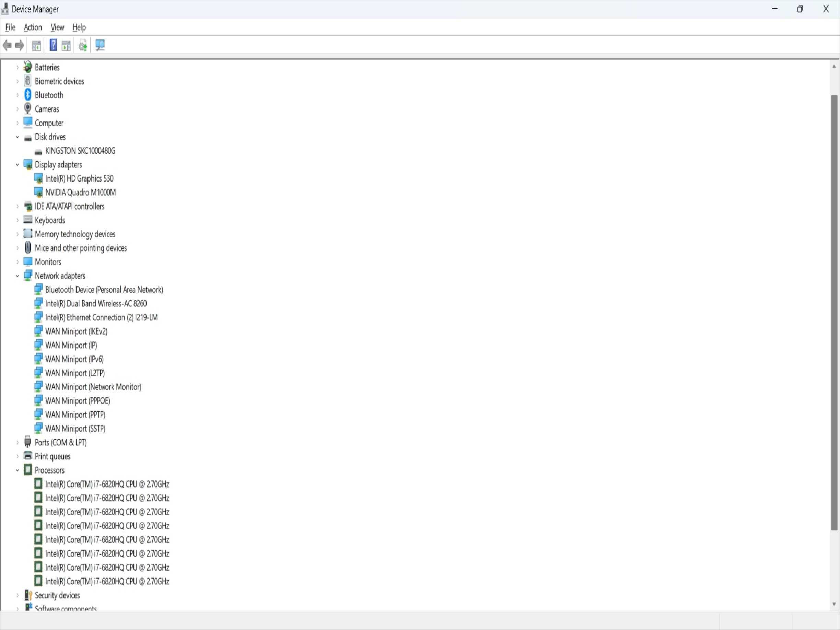Viewport: 840px width, 630px height.
Task: Click Show/Hide Console Tree toolbar icon
Action: [x=36, y=46]
